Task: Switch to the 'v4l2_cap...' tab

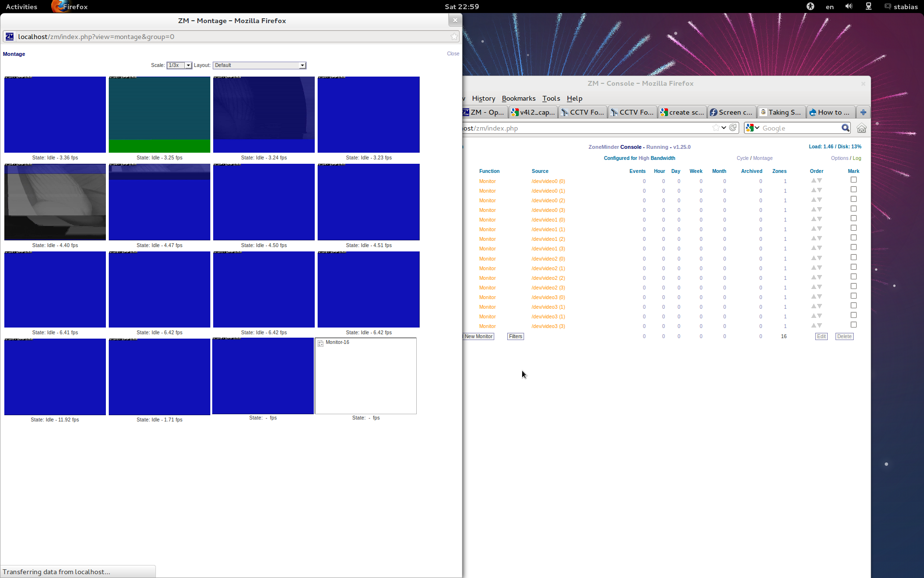Action: click(x=533, y=112)
